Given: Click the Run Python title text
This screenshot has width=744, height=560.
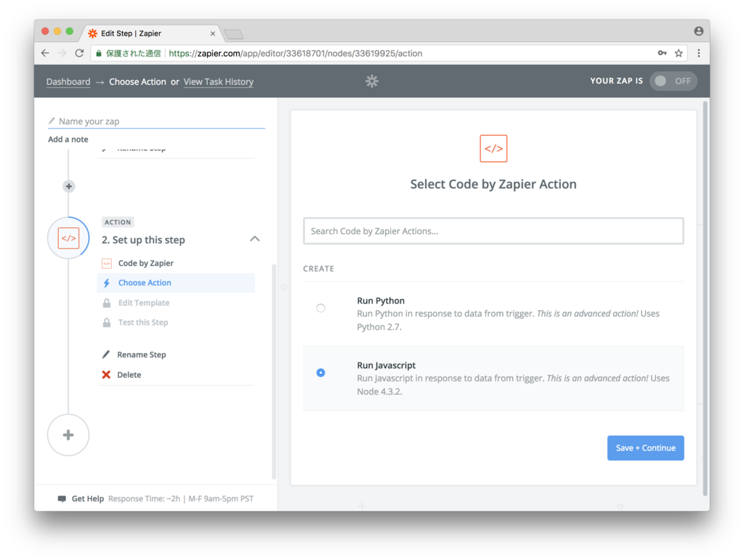Looking at the screenshot, I should [x=381, y=301].
